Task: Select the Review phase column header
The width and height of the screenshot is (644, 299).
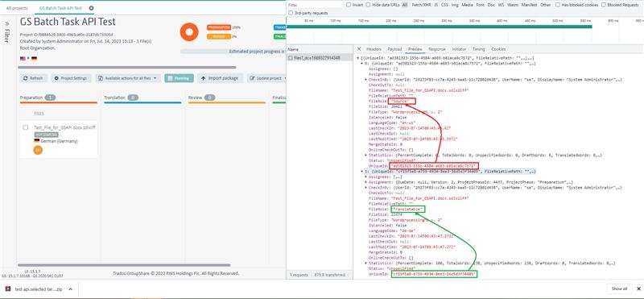Action: coord(227,98)
